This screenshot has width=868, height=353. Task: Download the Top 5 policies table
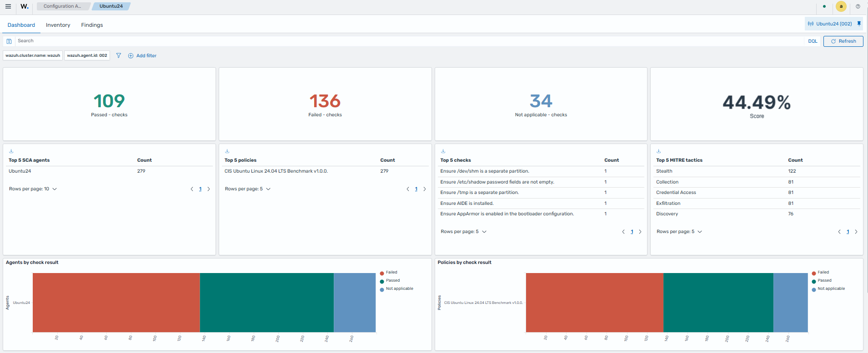(227, 151)
